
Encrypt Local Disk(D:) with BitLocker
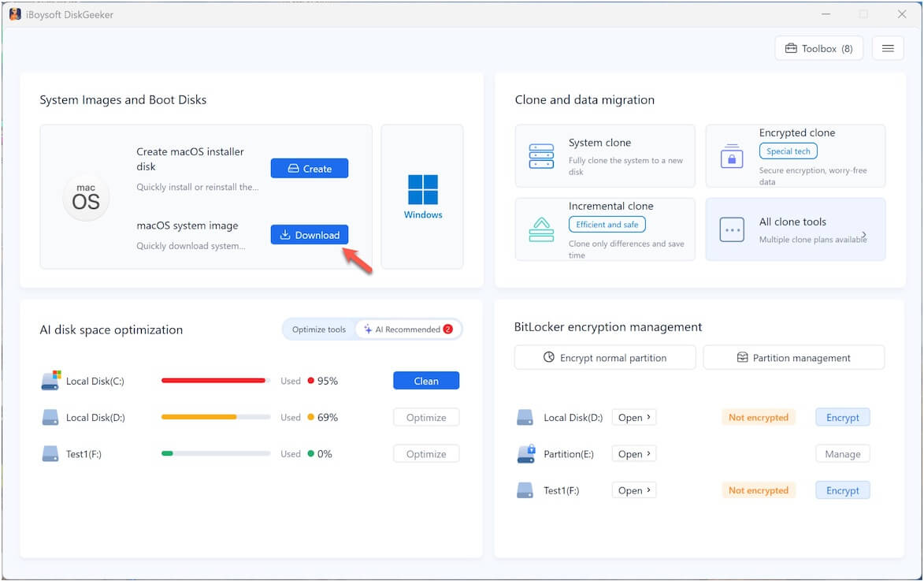843,418
